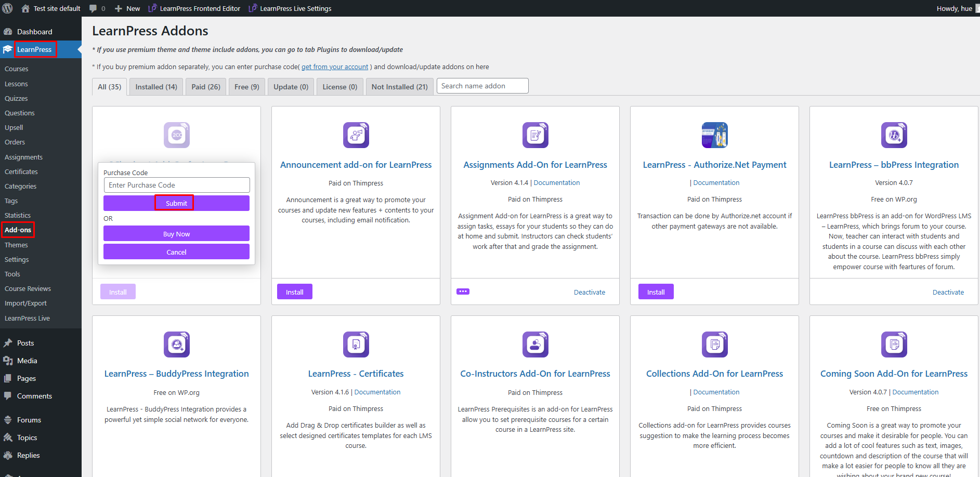Open the Statistics submenu item
The width and height of the screenshot is (980, 477).
click(x=18, y=215)
